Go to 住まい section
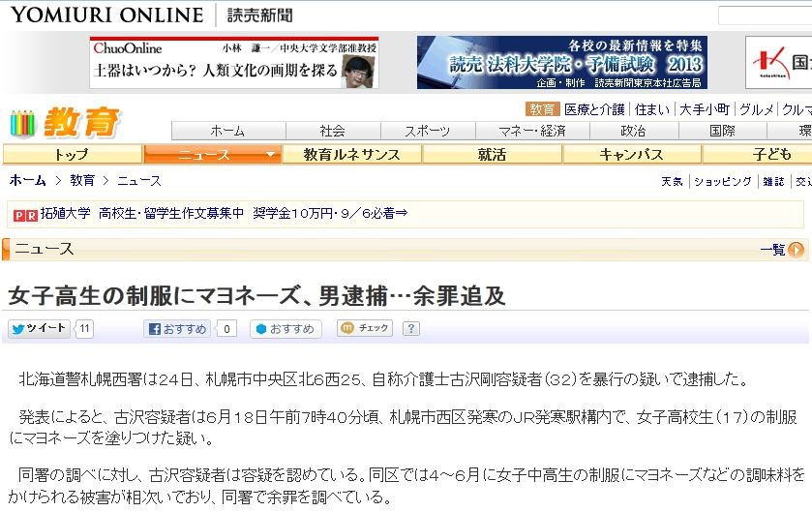This screenshot has width=812, height=512. point(652,109)
